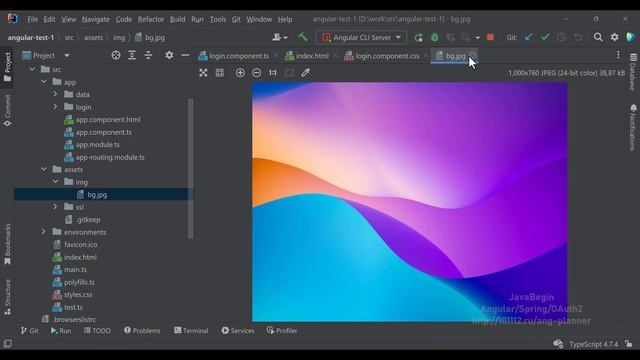Image resolution: width=640 pixels, height=360 pixels.
Task: Open editor tabs more options menu
Action: click(x=618, y=55)
